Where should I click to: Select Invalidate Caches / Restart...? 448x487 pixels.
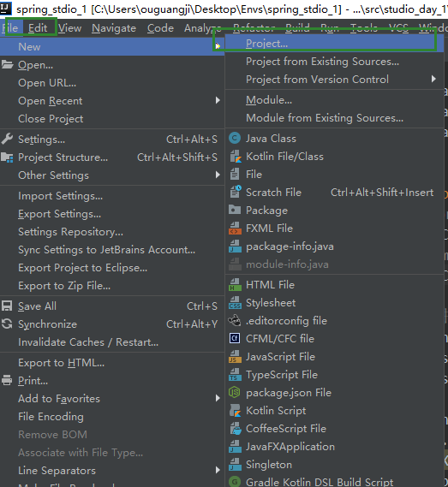pos(112,342)
